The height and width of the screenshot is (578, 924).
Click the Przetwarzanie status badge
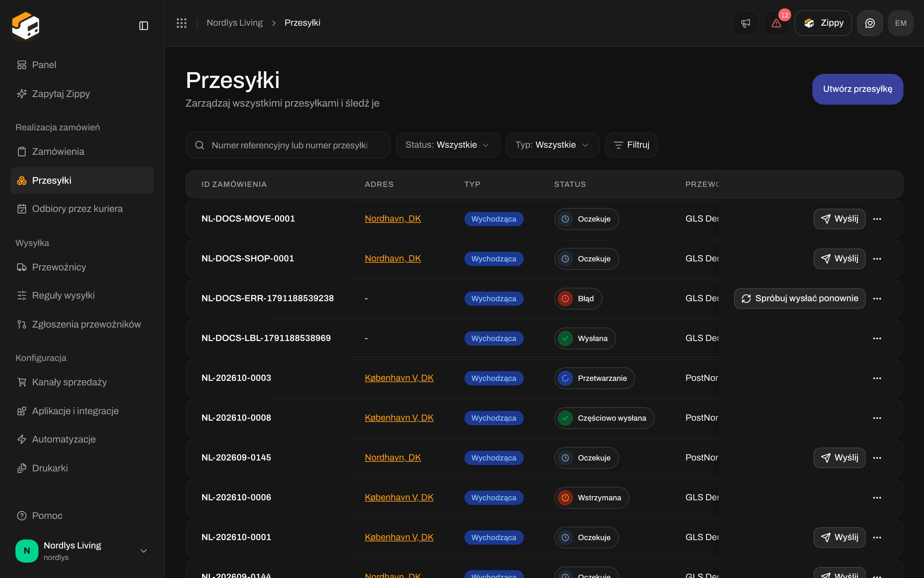[595, 378]
